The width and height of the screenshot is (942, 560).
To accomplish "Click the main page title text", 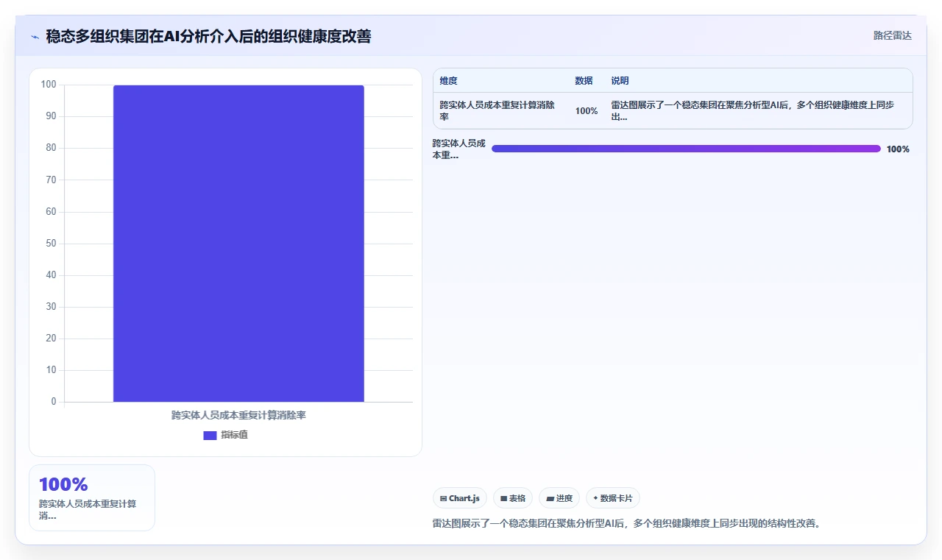I will [x=208, y=36].
